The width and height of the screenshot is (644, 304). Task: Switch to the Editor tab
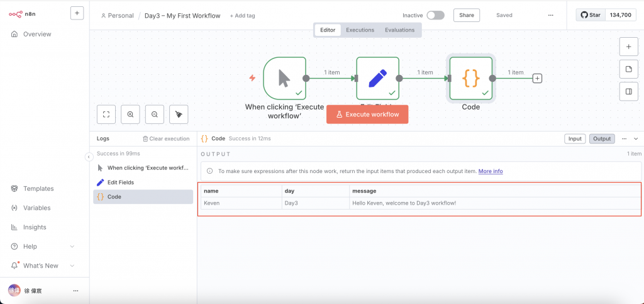pyautogui.click(x=328, y=30)
